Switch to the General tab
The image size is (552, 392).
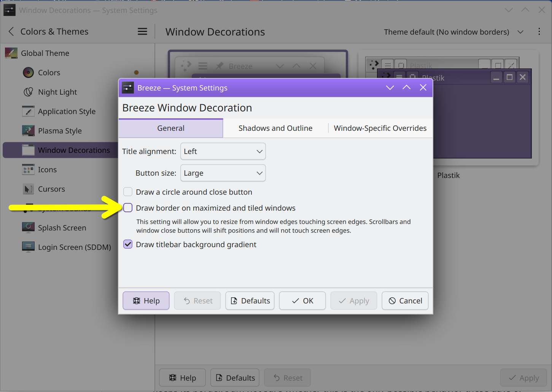[171, 128]
